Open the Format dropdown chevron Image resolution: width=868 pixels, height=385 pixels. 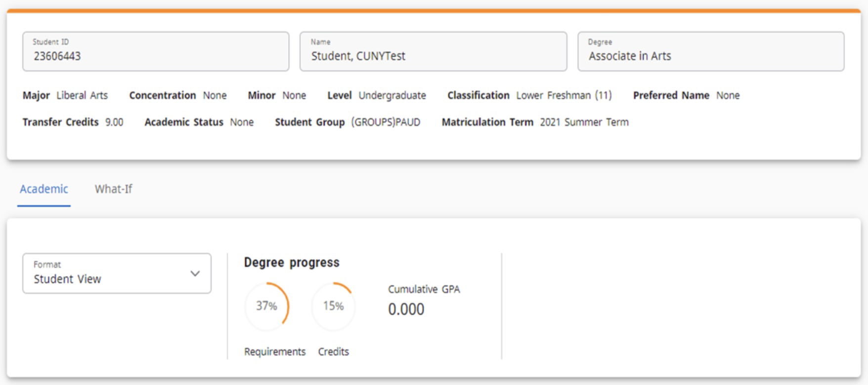click(195, 274)
